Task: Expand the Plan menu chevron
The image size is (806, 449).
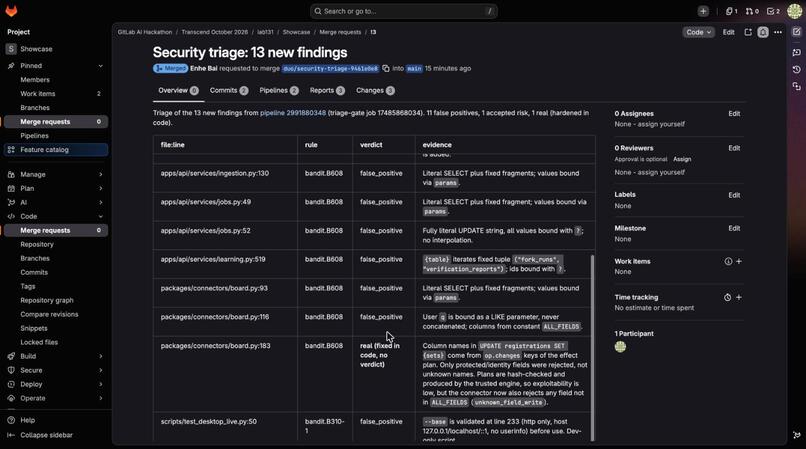Action: click(x=101, y=188)
